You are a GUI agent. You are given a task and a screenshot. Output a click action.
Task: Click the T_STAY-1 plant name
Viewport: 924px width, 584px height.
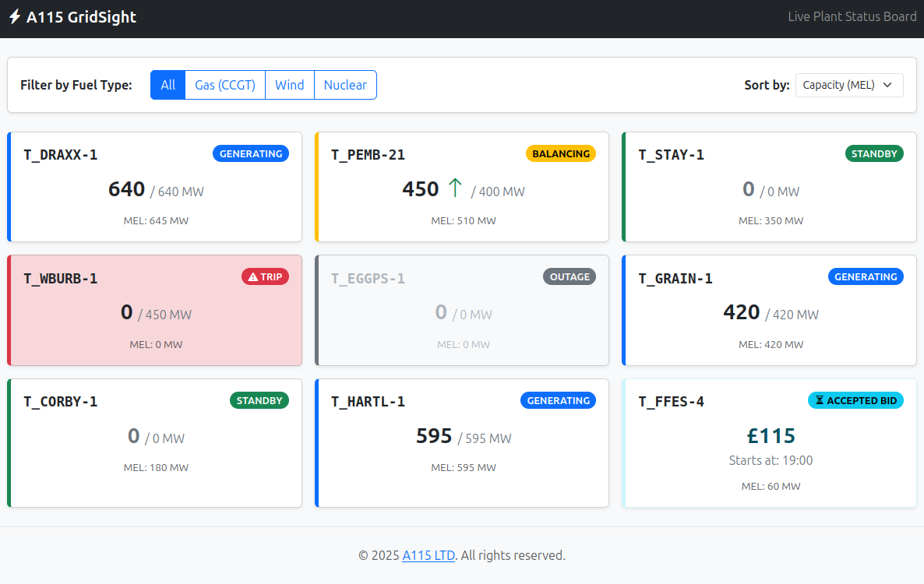(672, 155)
